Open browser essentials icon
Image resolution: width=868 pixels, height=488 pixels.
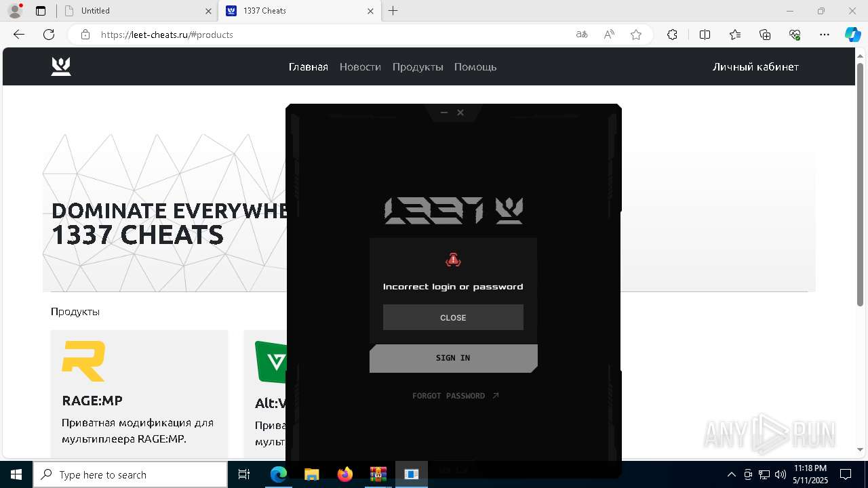click(795, 35)
